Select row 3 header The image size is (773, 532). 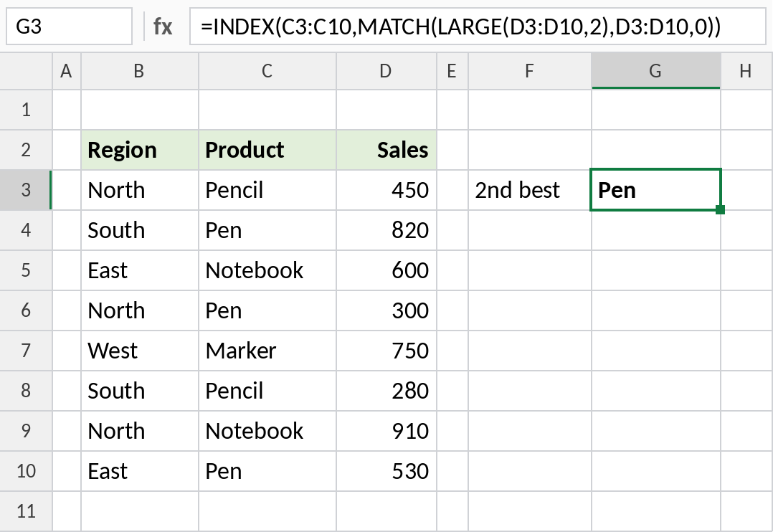pyautogui.click(x=26, y=190)
